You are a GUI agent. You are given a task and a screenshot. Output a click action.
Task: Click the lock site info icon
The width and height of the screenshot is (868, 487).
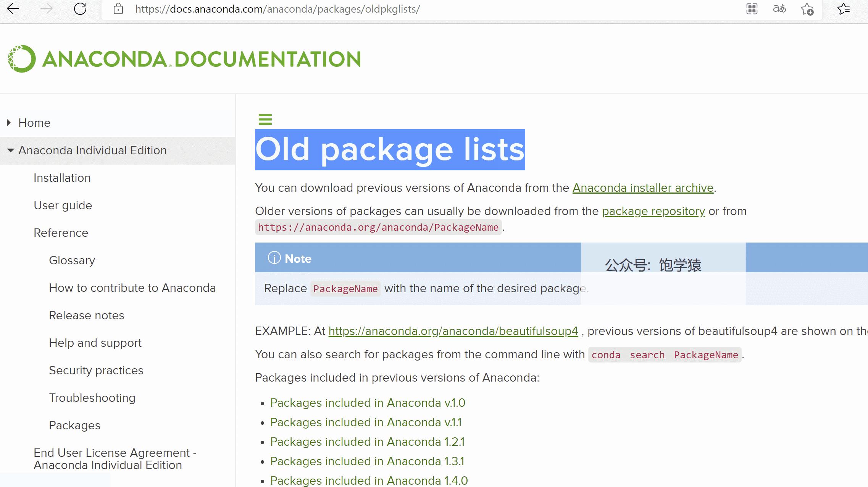pyautogui.click(x=118, y=9)
